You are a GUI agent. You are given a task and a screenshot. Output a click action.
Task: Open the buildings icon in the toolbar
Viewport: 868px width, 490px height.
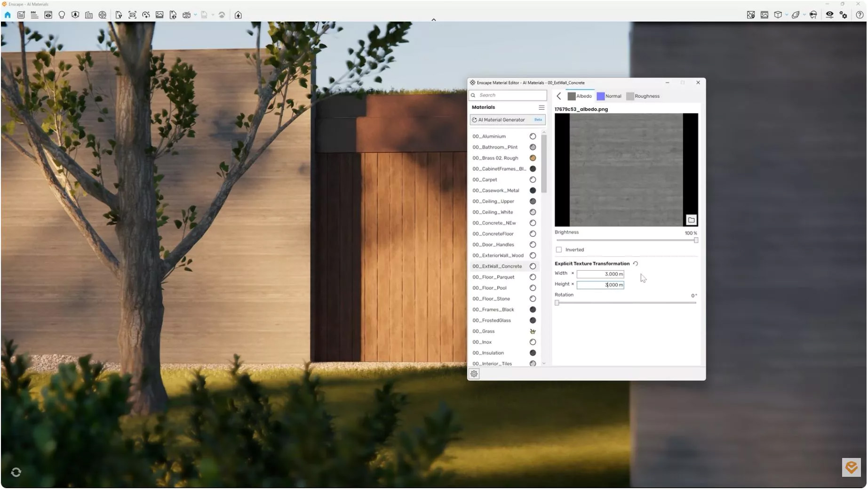(89, 15)
